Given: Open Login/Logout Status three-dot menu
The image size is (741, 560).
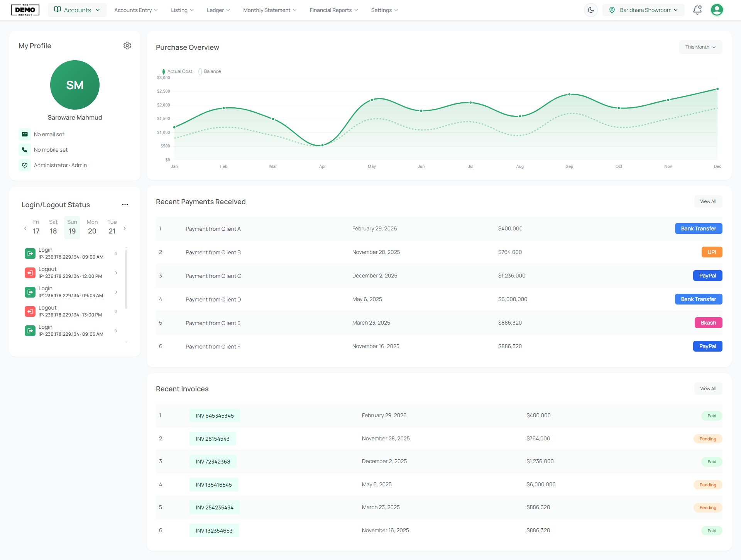Looking at the screenshot, I should click(125, 205).
